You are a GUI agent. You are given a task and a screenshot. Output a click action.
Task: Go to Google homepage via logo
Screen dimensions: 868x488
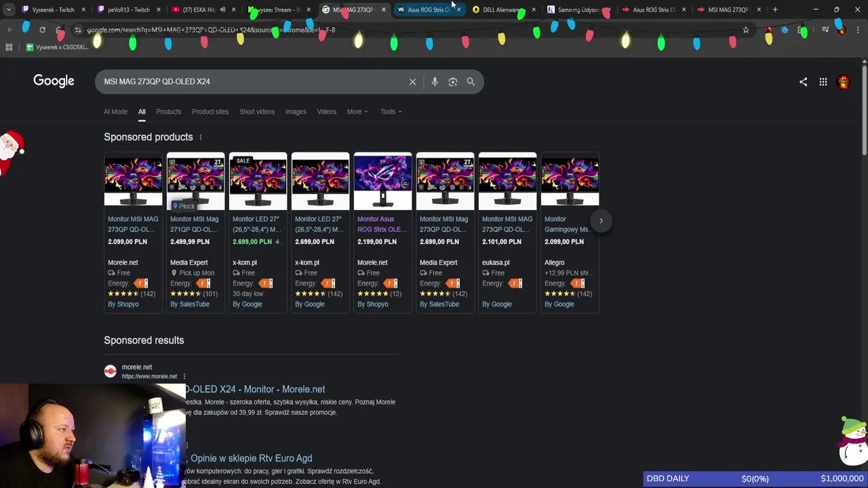[54, 81]
